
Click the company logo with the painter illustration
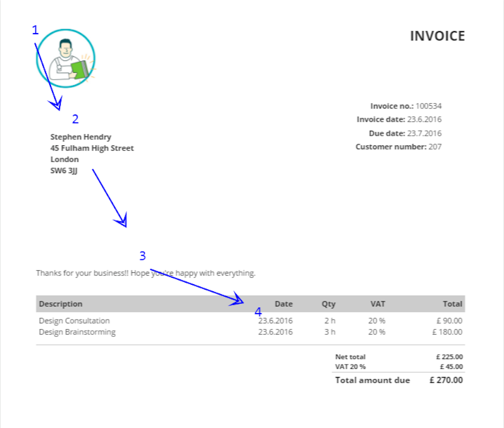click(66, 59)
